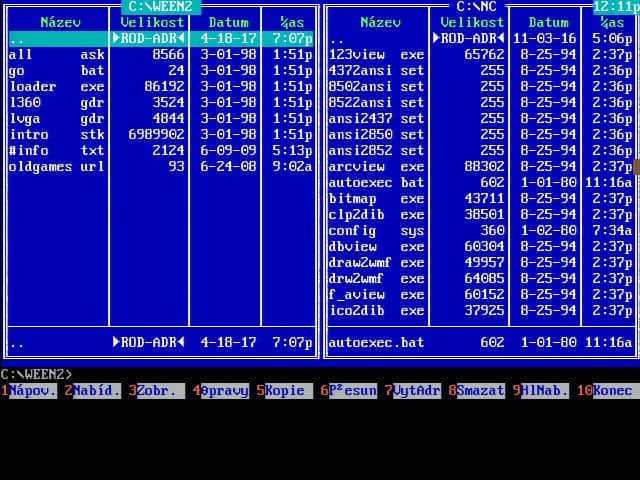Select file loader.exe in left panel
The image size is (640, 480).
coord(161,87)
